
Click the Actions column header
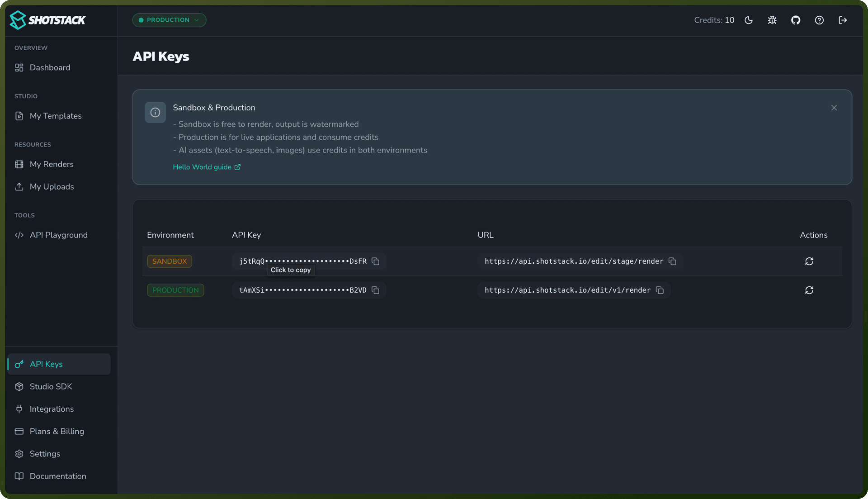point(814,235)
